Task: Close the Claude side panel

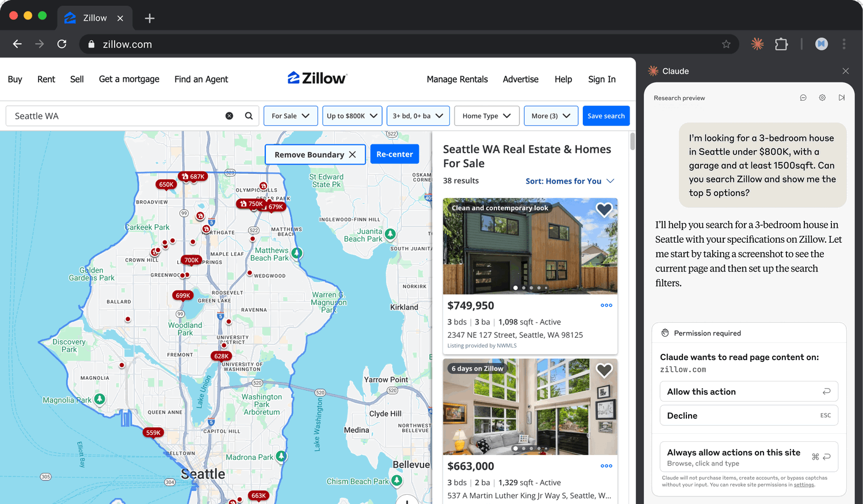Action: (x=845, y=71)
